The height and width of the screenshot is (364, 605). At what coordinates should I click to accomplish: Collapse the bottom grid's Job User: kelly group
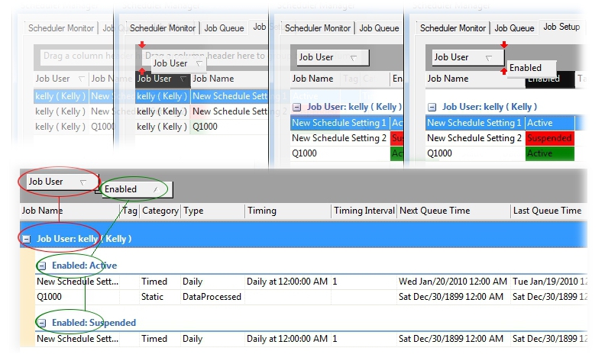pos(26,239)
